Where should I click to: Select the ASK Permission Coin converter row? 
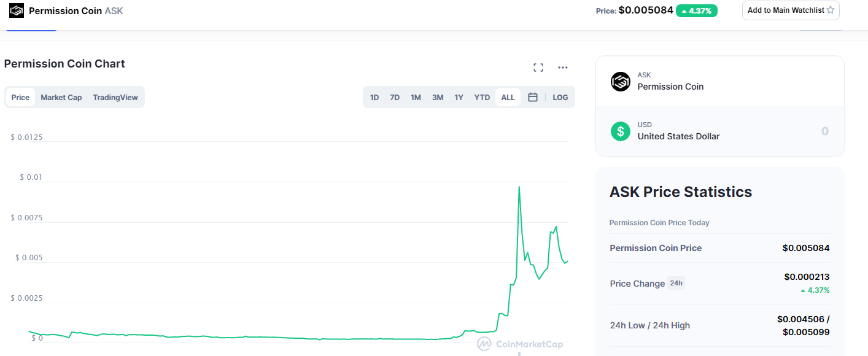[x=720, y=81]
